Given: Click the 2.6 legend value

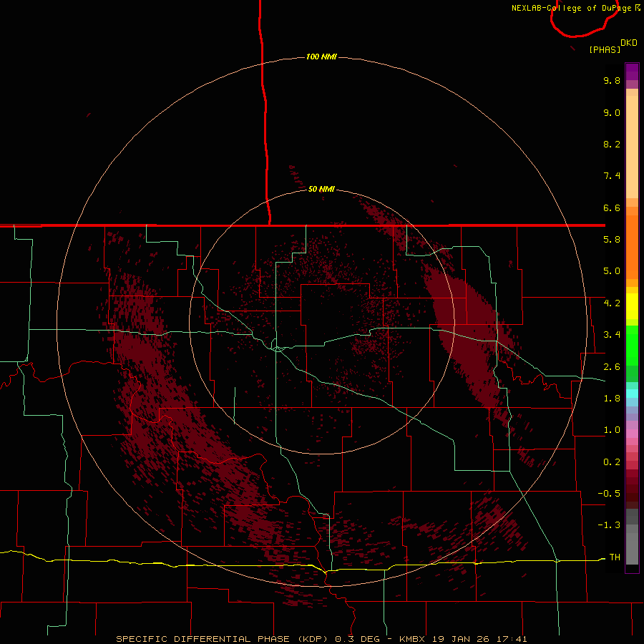Looking at the screenshot, I should [x=612, y=367].
